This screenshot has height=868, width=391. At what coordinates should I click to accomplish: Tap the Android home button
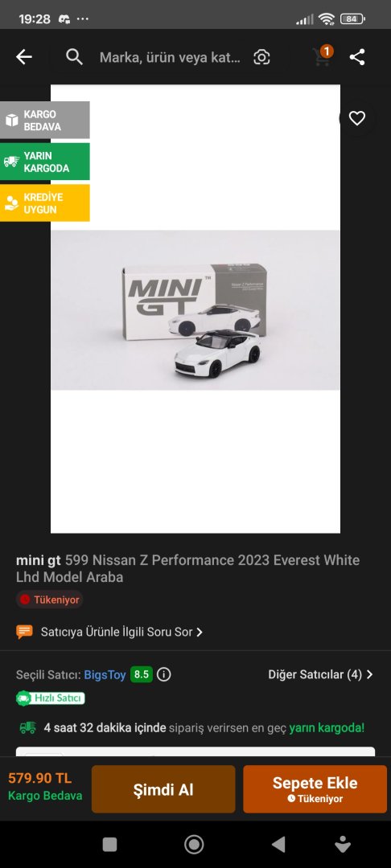(194, 844)
